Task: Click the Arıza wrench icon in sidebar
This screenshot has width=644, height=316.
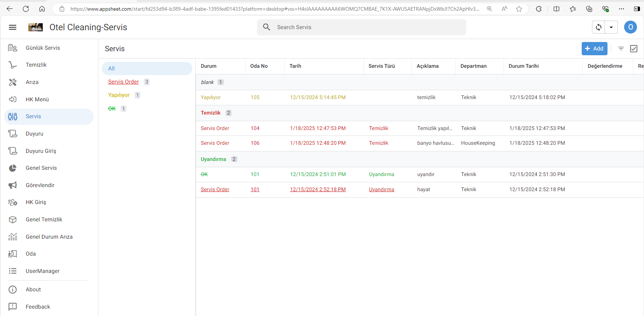Action: click(13, 82)
